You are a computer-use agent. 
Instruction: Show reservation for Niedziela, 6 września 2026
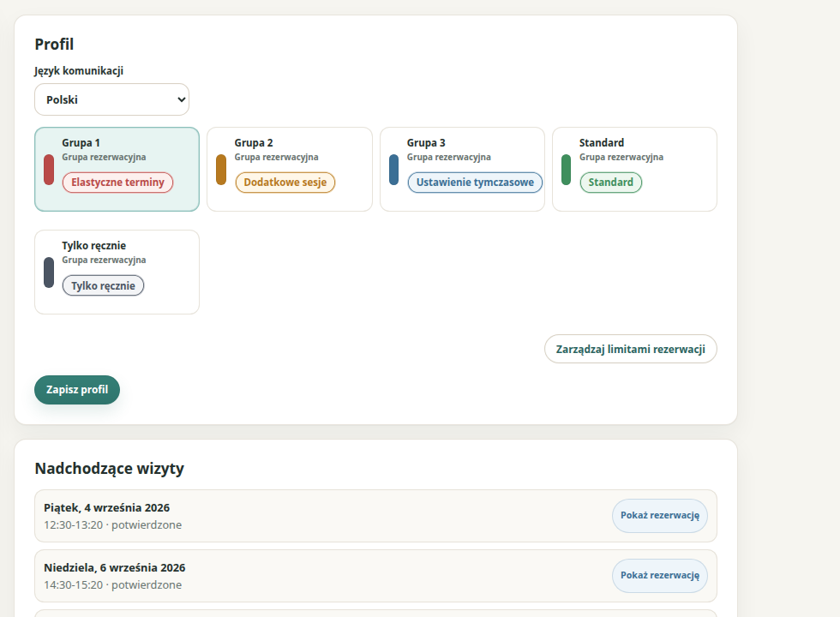coord(660,576)
